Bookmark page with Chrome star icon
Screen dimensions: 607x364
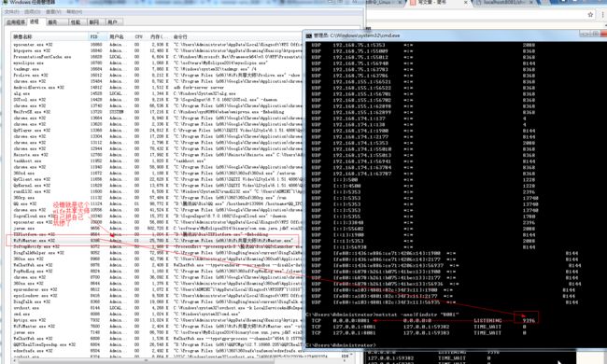pyautogui.click(x=590, y=14)
